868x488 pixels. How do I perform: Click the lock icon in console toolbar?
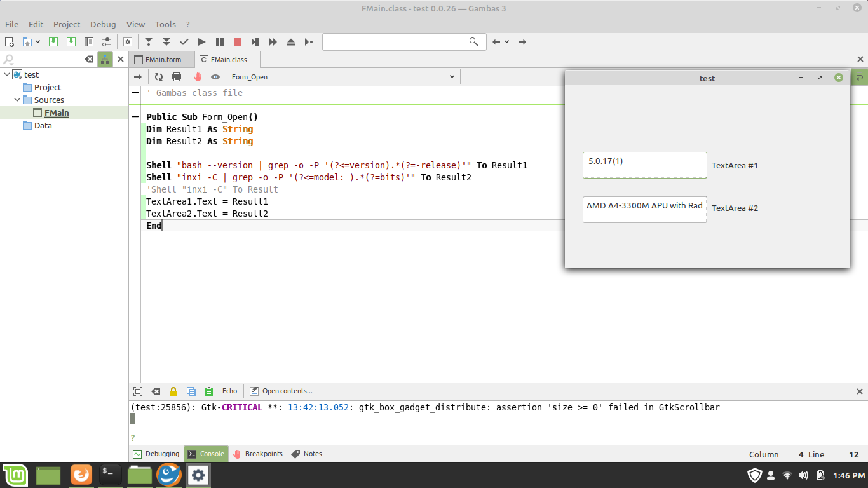point(173,391)
